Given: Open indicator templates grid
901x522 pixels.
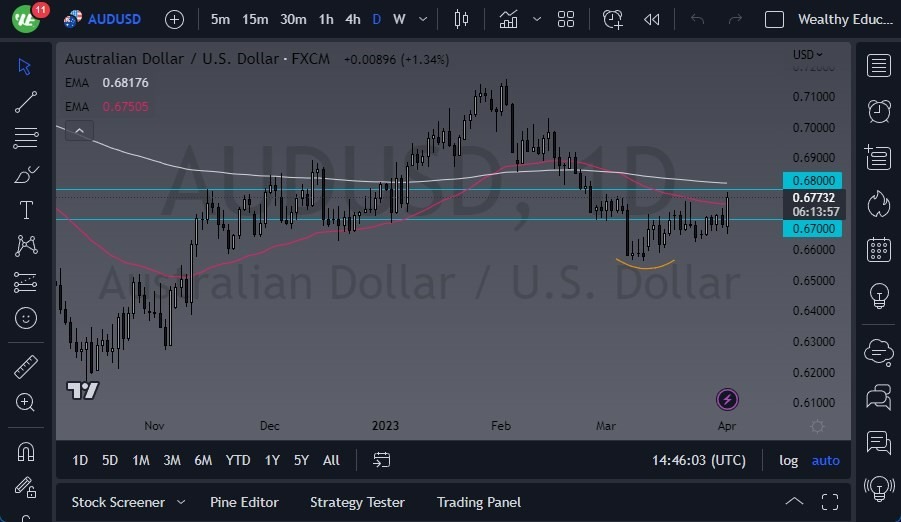Looking at the screenshot, I should (566, 20).
